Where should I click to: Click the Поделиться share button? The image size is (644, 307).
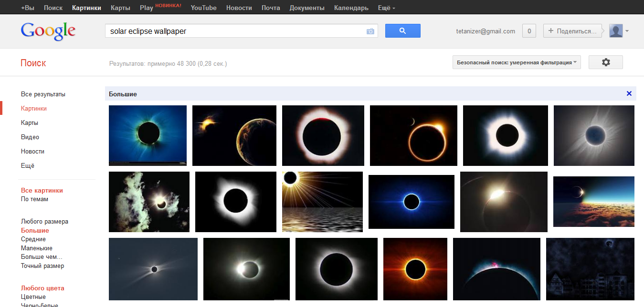572,31
